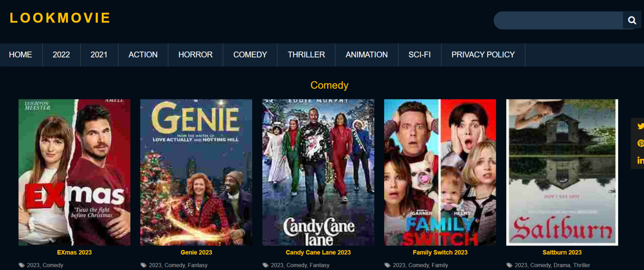The image size is (644, 270).
Task: Open the HORROR category menu
Action: (195, 55)
